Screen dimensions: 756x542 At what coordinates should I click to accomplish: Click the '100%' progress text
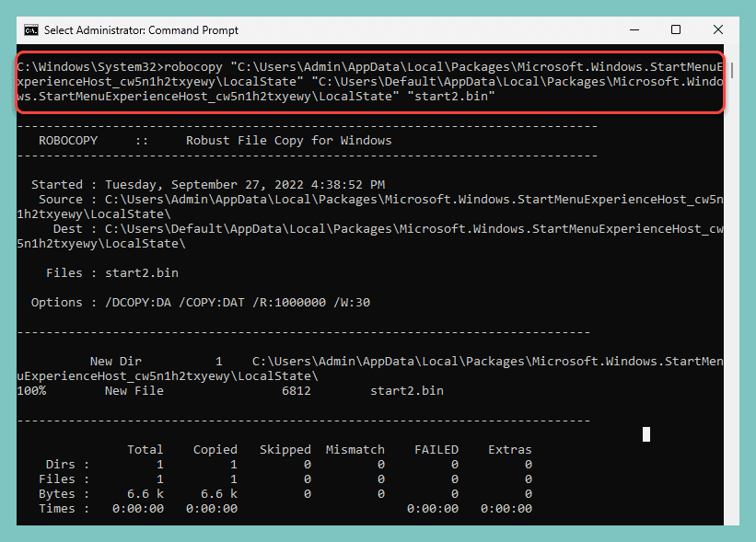pyautogui.click(x=31, y=391)
